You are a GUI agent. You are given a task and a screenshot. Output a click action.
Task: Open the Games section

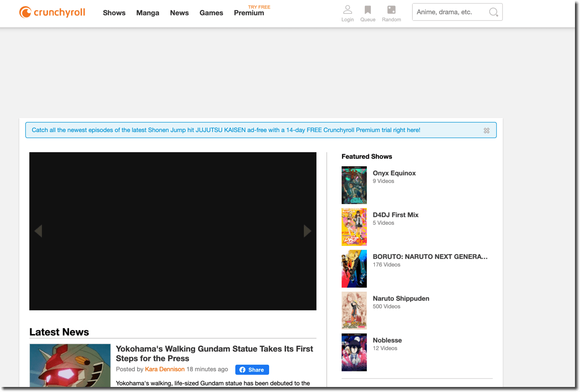pos(211,13)
